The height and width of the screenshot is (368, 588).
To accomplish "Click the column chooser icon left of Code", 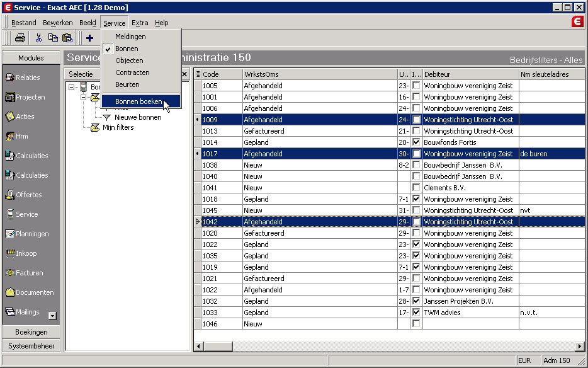I will pos(198,74).
